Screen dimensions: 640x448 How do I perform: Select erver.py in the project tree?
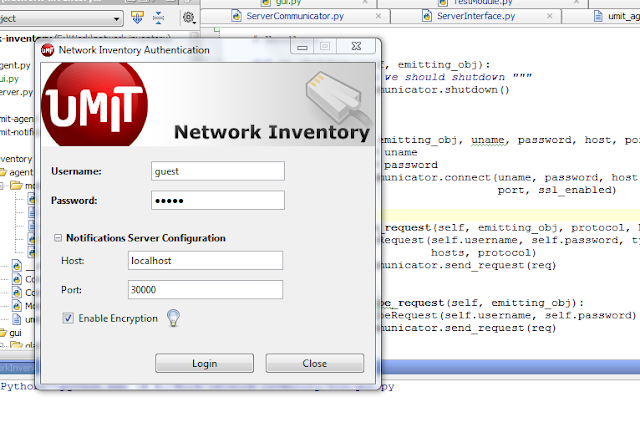16,92
